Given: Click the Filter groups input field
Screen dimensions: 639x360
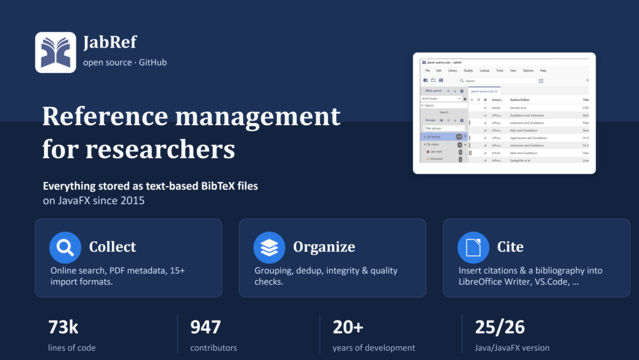Looking at the screenshot, I should [x=444, y=128].
